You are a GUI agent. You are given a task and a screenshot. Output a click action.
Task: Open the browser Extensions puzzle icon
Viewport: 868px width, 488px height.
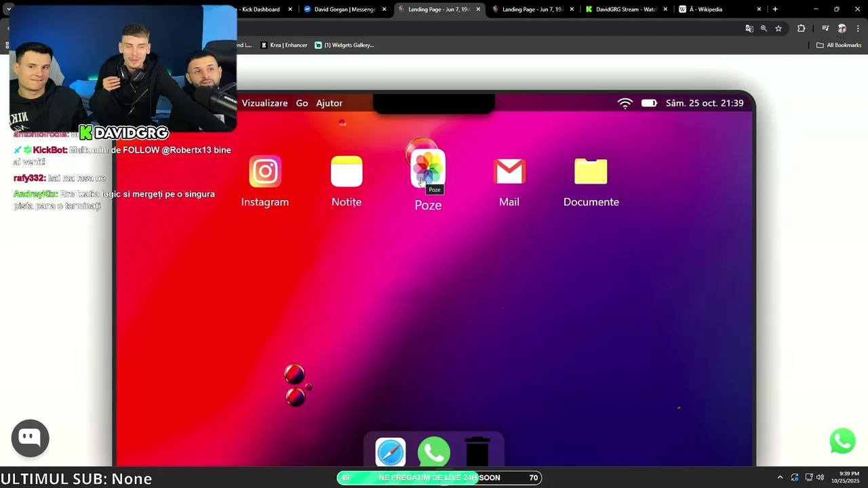click(x=802, y=28)
